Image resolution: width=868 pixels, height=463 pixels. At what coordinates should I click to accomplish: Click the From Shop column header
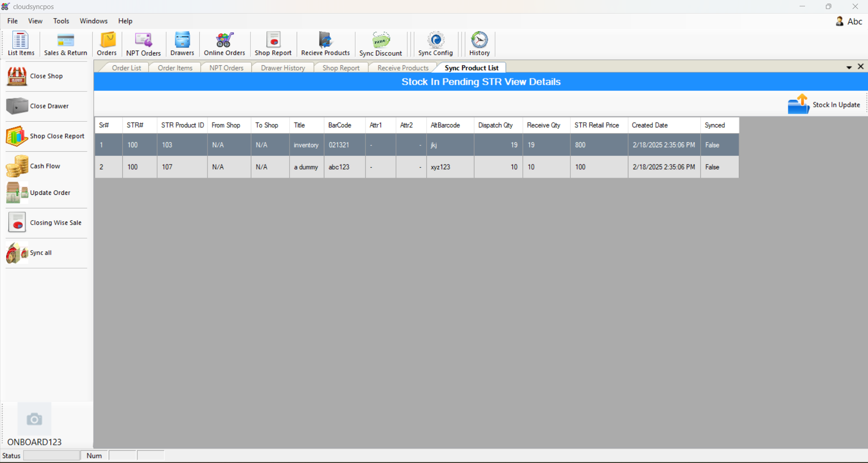(229, 125)
